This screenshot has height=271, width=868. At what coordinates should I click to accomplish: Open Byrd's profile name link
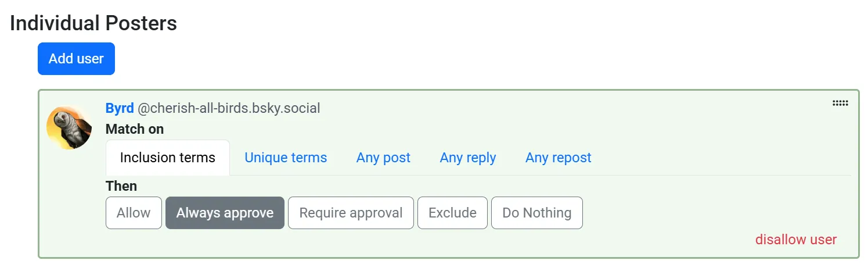pyautogui.click(x=120, y=108)
